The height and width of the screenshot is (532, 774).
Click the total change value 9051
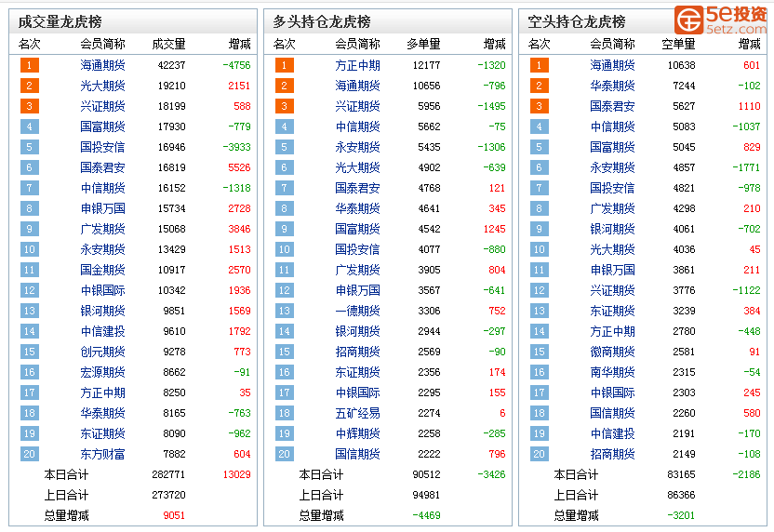pos(174,515)
